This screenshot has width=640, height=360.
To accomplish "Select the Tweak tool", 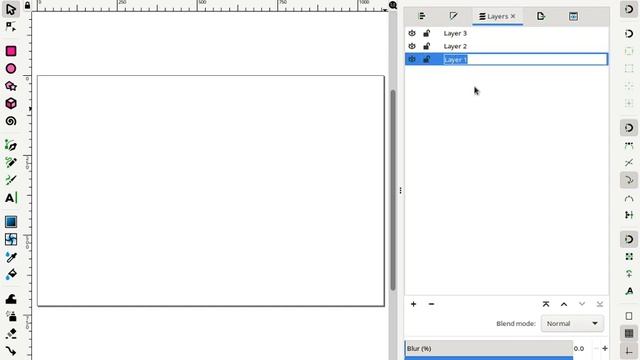I will pyautogui.click(x=11, y=299).
